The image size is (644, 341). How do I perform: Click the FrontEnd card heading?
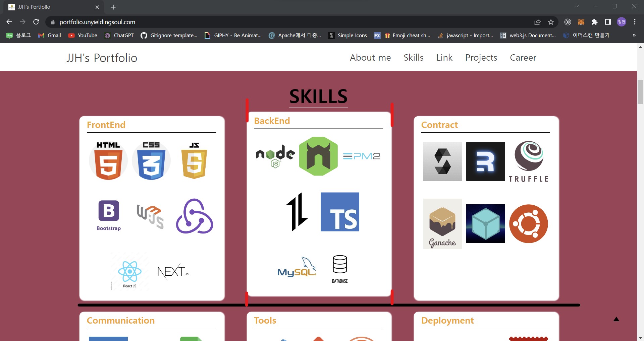coord(106,125)
